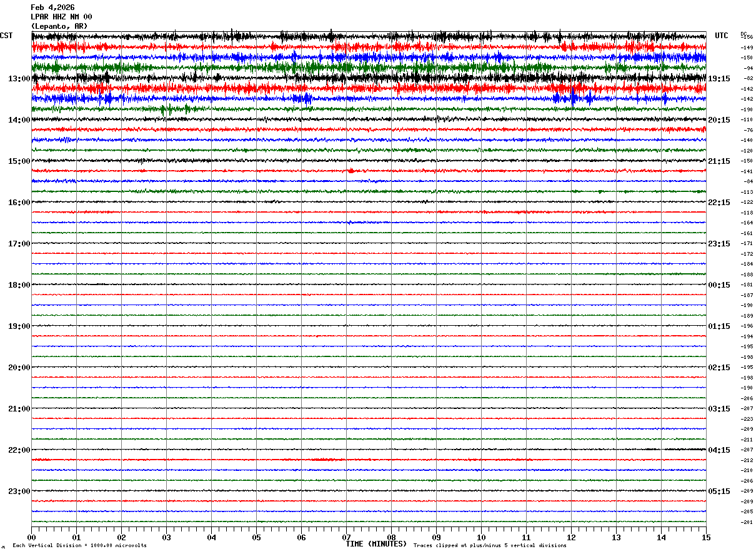Viewport: 756px width, 554px height.
Task: Click the "-76" DC offset value
Action: pyautogui.click(x=748, y=130)
